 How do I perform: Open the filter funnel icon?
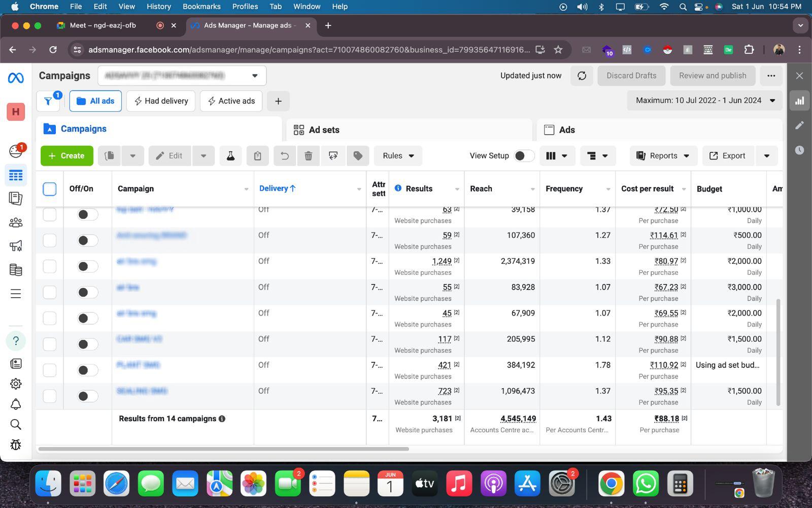click(x=48, y=101)
